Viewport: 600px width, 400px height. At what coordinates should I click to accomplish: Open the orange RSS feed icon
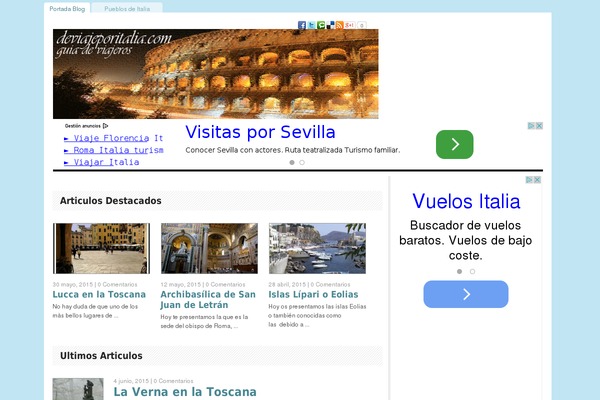click(x=339, y=25)
